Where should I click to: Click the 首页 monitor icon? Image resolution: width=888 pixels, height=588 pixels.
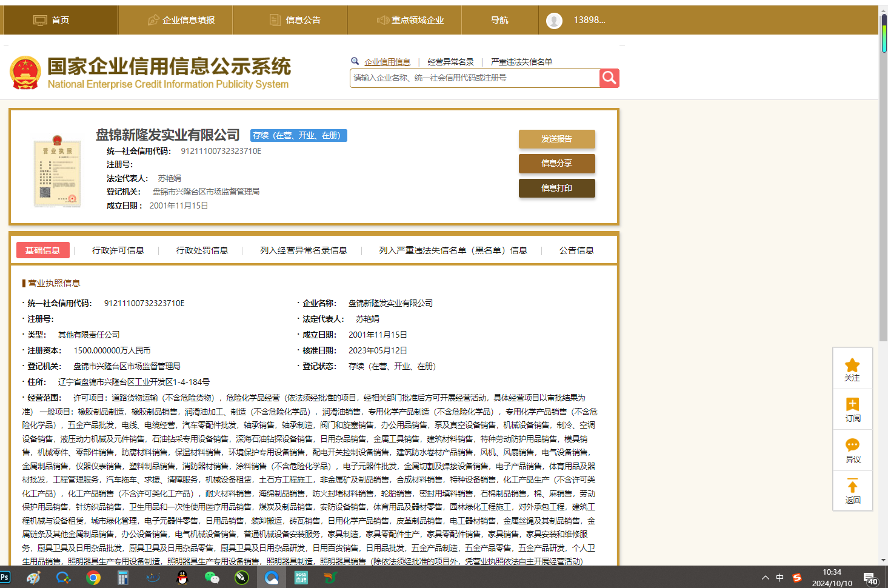(x=40, y=21)
